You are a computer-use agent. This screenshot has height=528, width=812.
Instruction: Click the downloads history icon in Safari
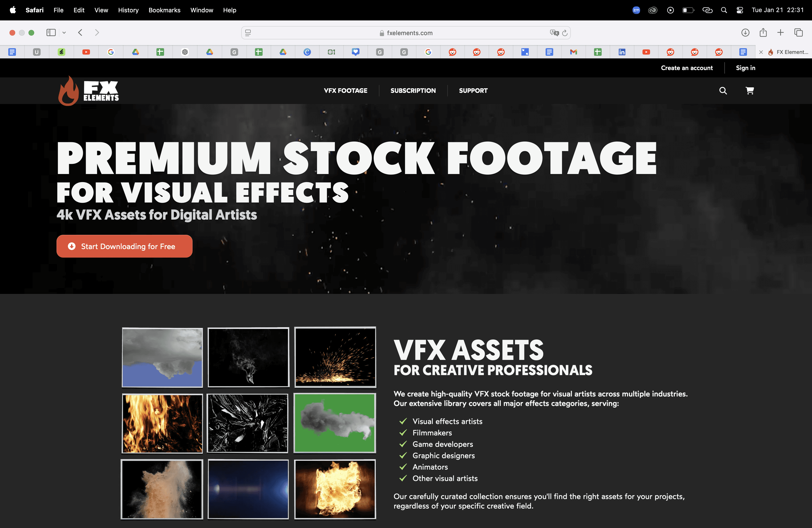(745, 33)
